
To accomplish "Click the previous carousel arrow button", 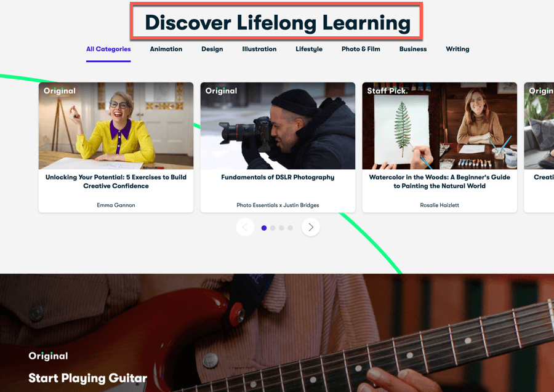I will pos(245,227).
